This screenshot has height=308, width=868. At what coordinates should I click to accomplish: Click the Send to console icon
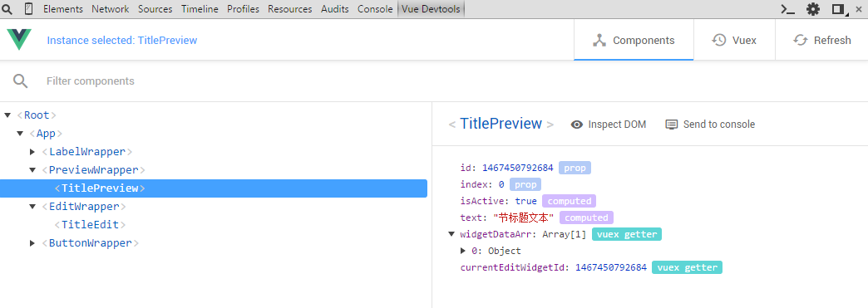pyautogui.click(x=672, y=125)
